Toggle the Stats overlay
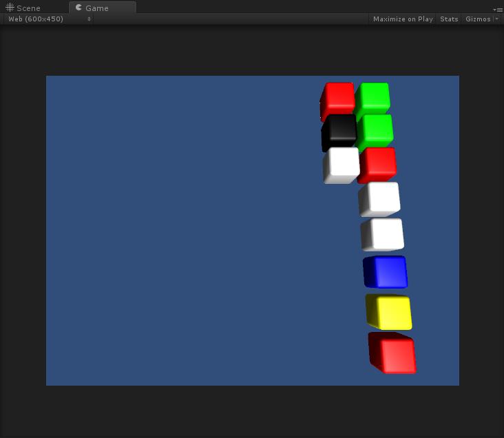Screen dimensions: 504x438 point(449,19)
